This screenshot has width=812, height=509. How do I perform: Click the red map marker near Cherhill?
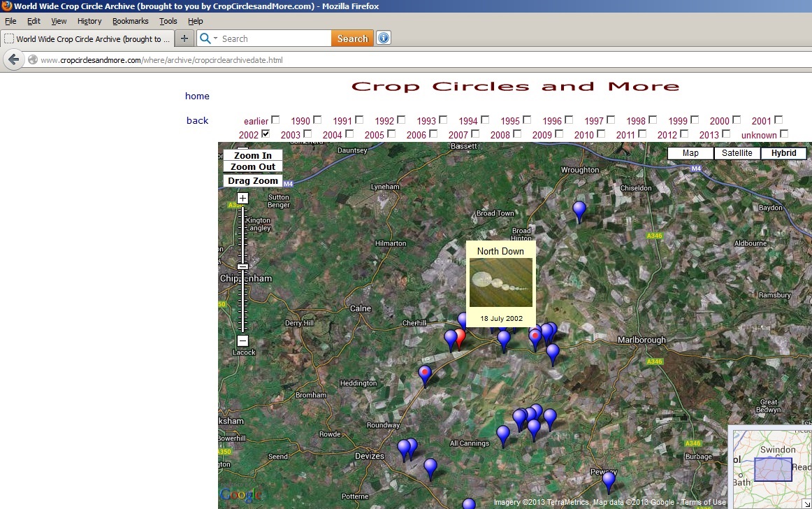[x=459, y=338]
